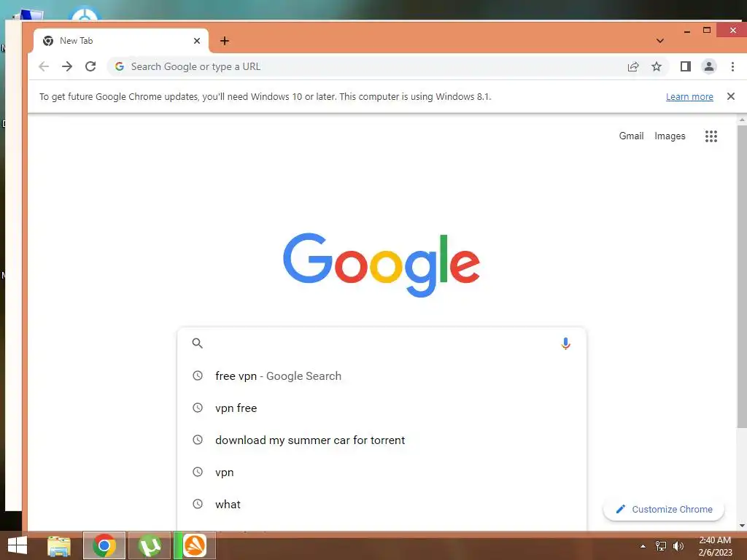Open uTorrent from the taskbar

(149, 545)
